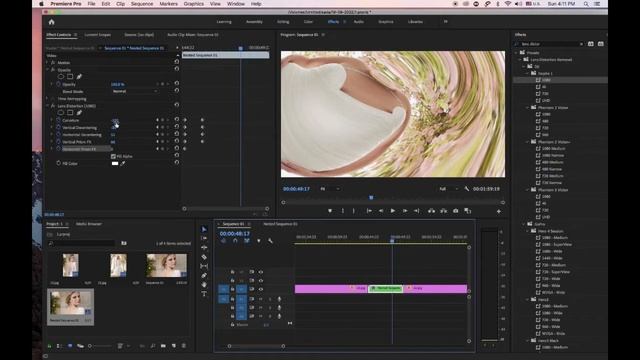Select the Razor tool
Viewport: 640px width, 360px height.
[204, 257]
